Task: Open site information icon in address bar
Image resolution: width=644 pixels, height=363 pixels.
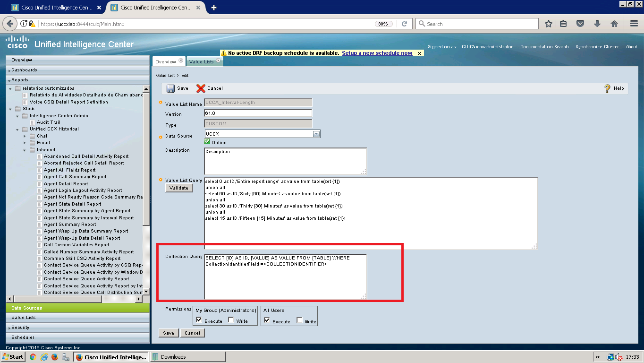Action: pos(25,24)
